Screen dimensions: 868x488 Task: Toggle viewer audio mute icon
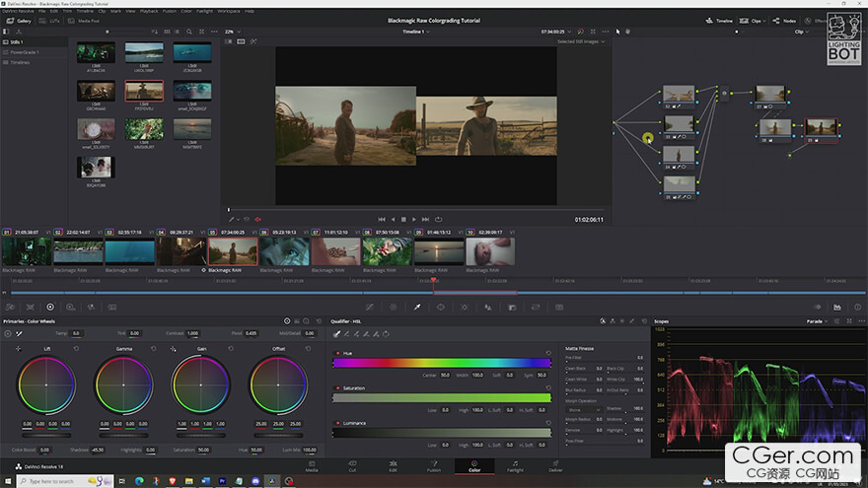pos(258,220)
